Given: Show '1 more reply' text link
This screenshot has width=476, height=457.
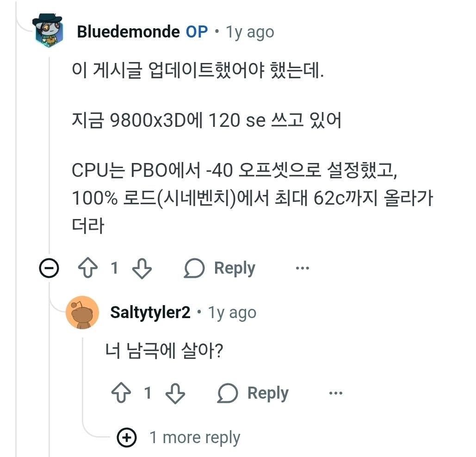Looking at the screenshot, I should tap(195, 438).
